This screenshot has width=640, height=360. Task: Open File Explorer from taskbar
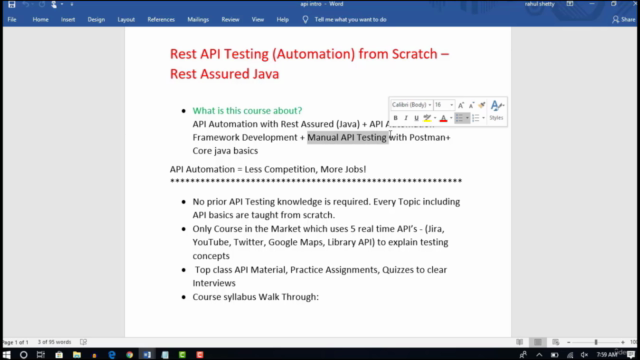77,355
